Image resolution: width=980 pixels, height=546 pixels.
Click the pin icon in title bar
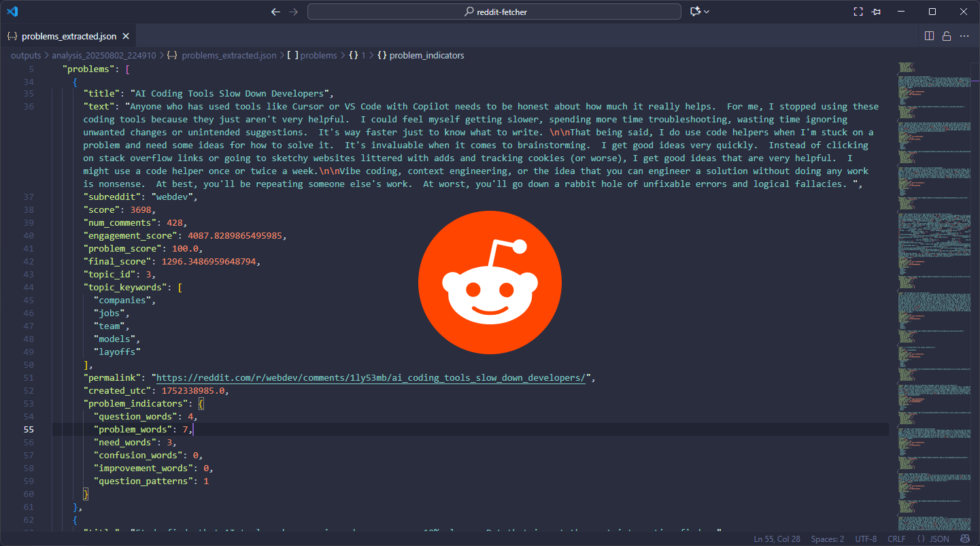pyautogui.click(x=876, y=12)
